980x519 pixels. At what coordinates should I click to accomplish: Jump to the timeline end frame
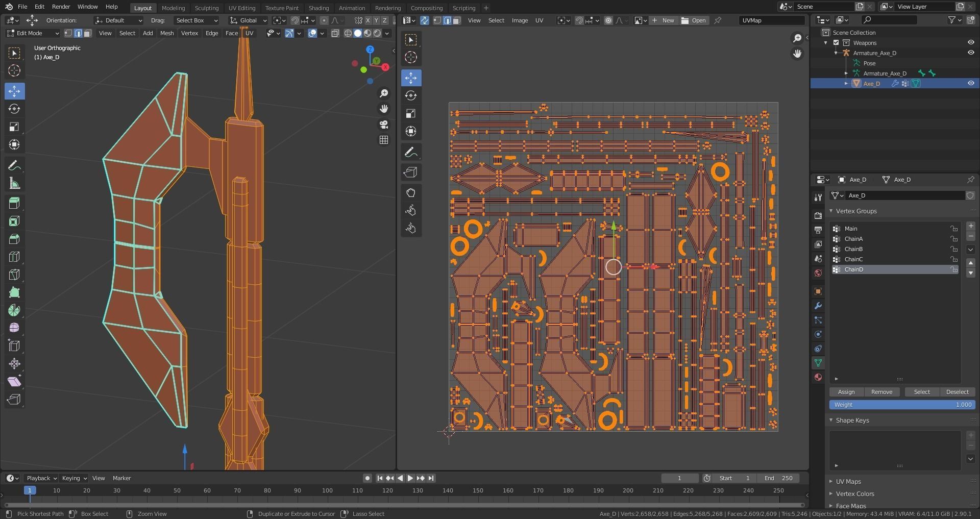(431, 478)
